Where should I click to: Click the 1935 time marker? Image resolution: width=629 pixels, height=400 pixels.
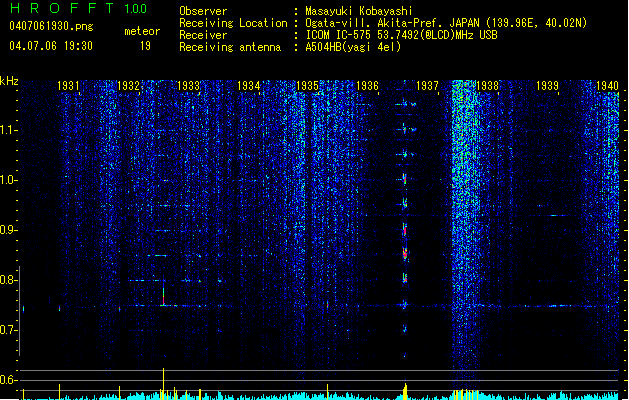click(307, 86)
